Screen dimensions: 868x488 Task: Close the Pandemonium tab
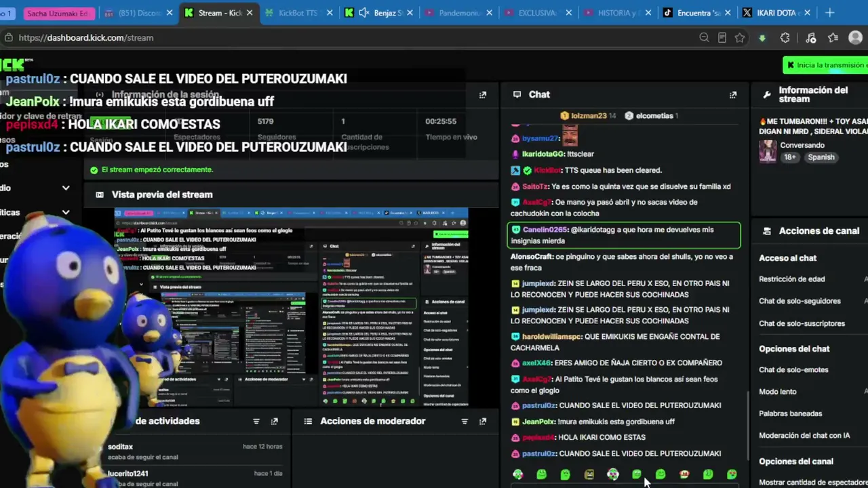coord(489,13)
